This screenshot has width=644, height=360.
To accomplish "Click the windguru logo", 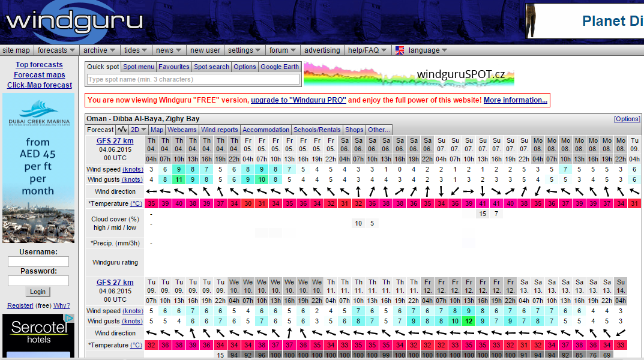I will point(74,22).
